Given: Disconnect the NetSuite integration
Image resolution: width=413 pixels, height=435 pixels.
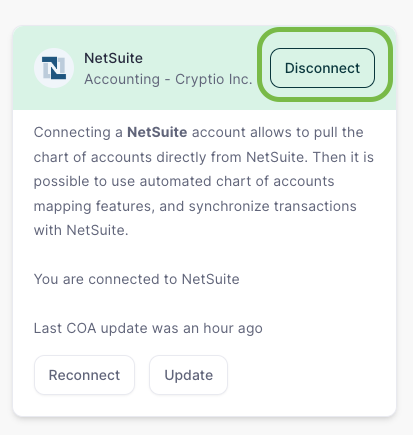Looking at the screenshot, I should (322, 68).
